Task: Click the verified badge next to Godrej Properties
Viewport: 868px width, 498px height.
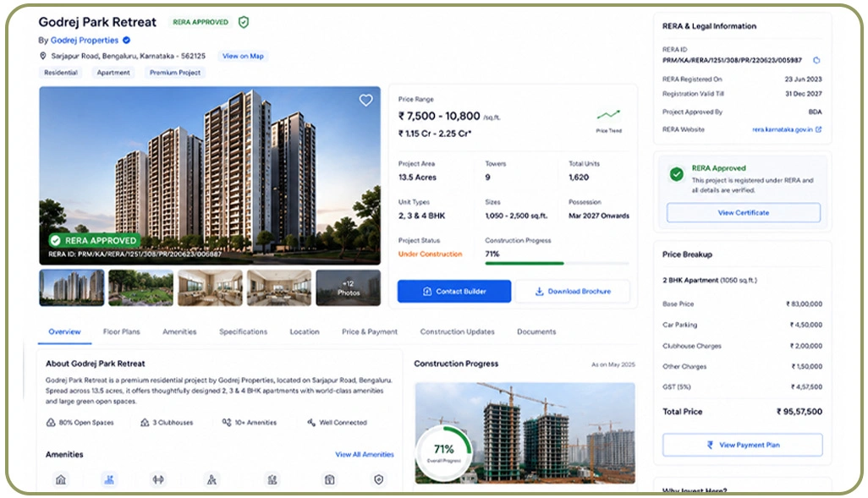Action: tap(126, 40)
